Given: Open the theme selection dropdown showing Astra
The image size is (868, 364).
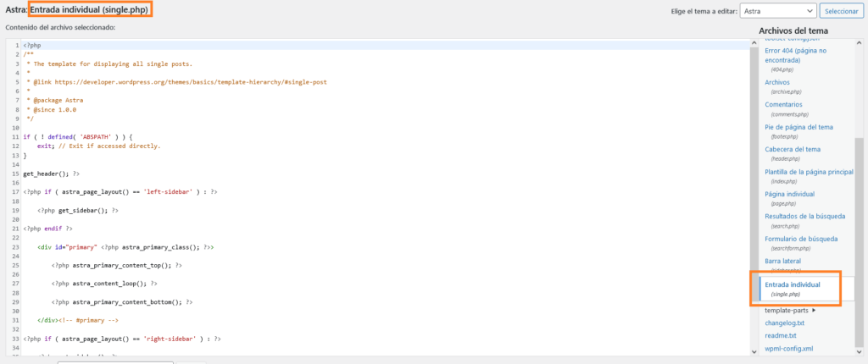Looking at the screenshot, I should [778, 10].
